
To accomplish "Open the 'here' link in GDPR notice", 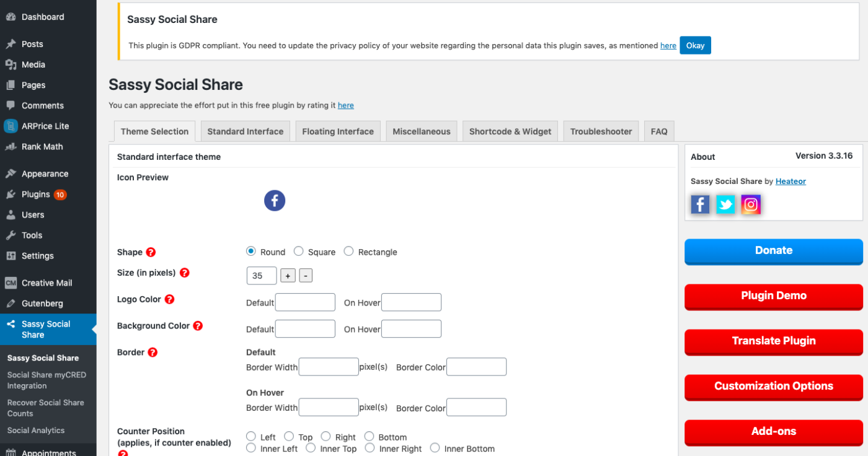I will tap(668, 45).
